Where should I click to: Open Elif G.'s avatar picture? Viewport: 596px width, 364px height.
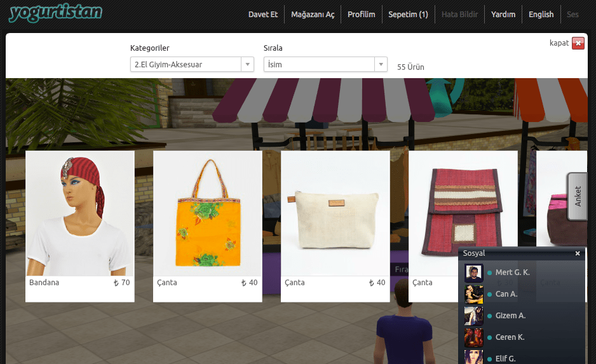473,357
